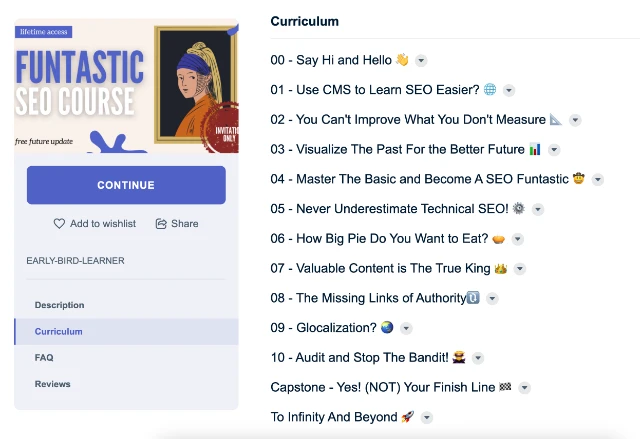The width and height of the screenshot is (640, 439).
Task: Expand 04 - Master The Basic chevron
Action: click(x=598, y=180)
